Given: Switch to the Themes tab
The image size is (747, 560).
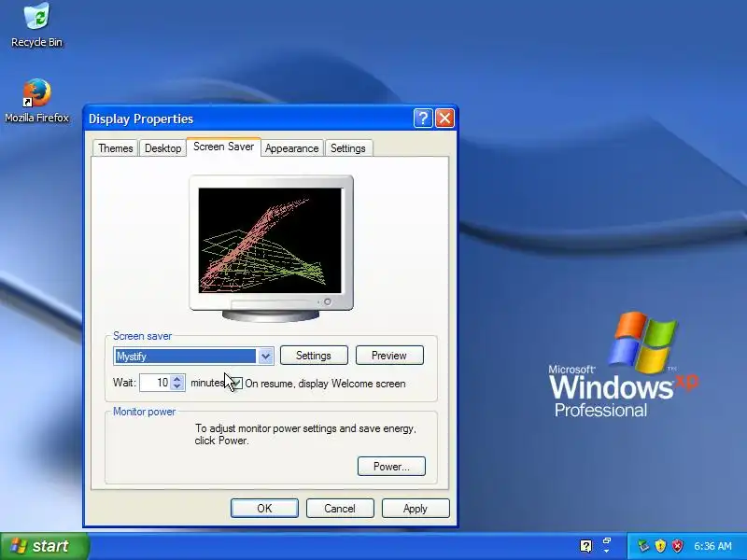Looking at the screenshot, I should 115,148.
